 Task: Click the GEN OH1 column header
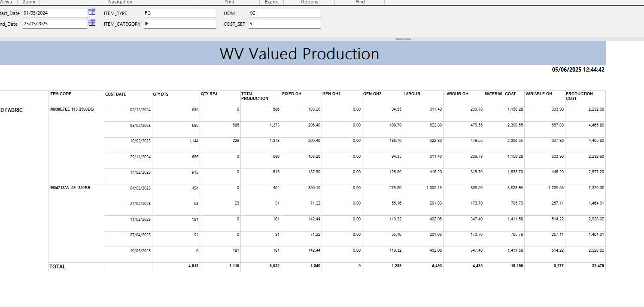point(331,94)
